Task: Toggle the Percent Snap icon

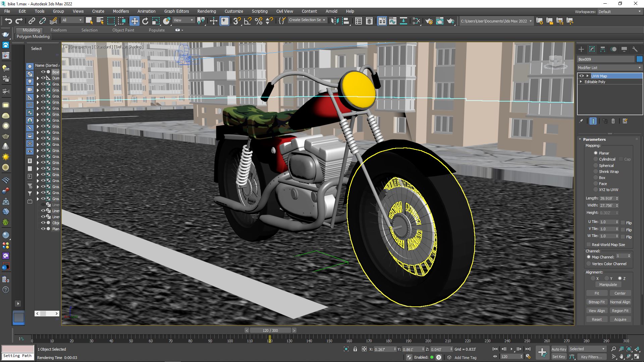Action: point(258,21)
